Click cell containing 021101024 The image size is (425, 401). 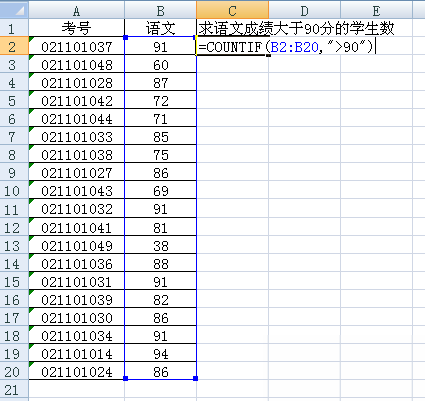(76, 371)
